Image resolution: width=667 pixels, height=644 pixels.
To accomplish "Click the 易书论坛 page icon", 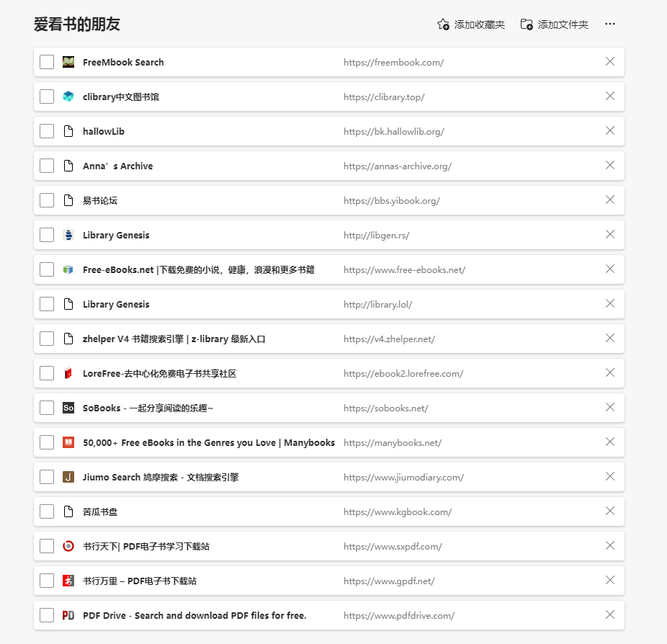I will tap(68, 200).
